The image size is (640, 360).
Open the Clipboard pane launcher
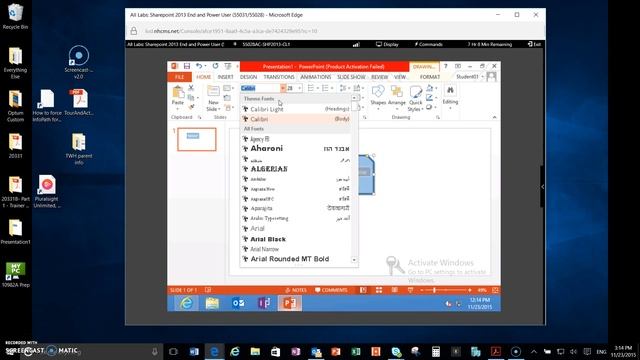200,118
